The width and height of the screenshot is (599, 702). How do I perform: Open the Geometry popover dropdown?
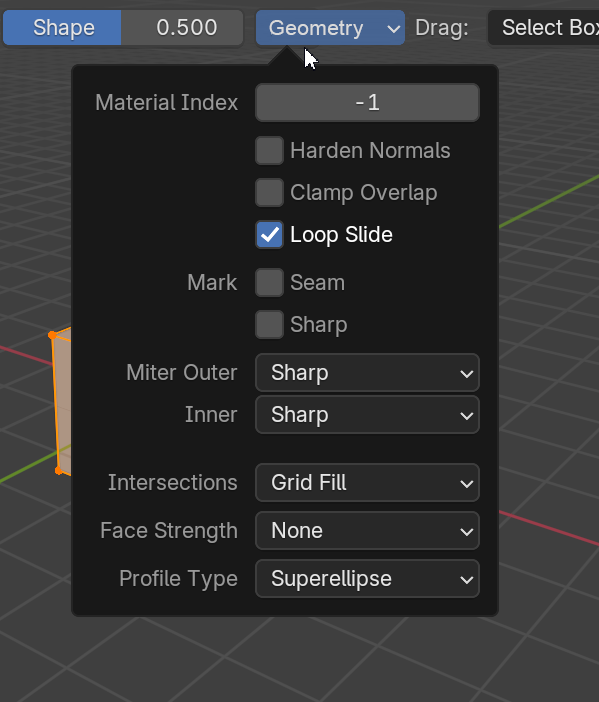coord(330,28)
